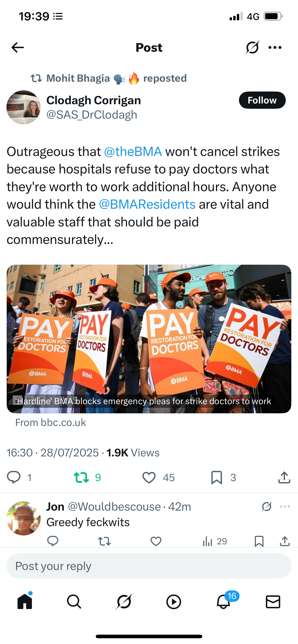Open the three-dot menu in the post header
The height and width of the screenshot is (644, 298).
point(275,47)
